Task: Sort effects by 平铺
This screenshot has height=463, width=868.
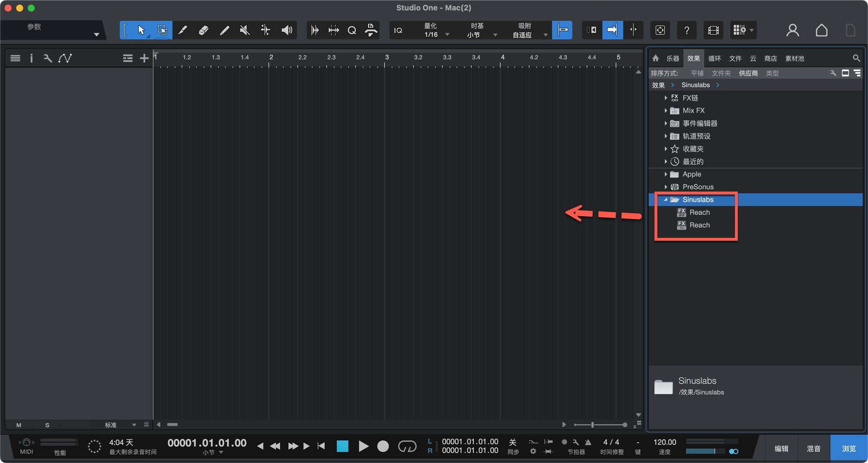Action: click(697, 73)
